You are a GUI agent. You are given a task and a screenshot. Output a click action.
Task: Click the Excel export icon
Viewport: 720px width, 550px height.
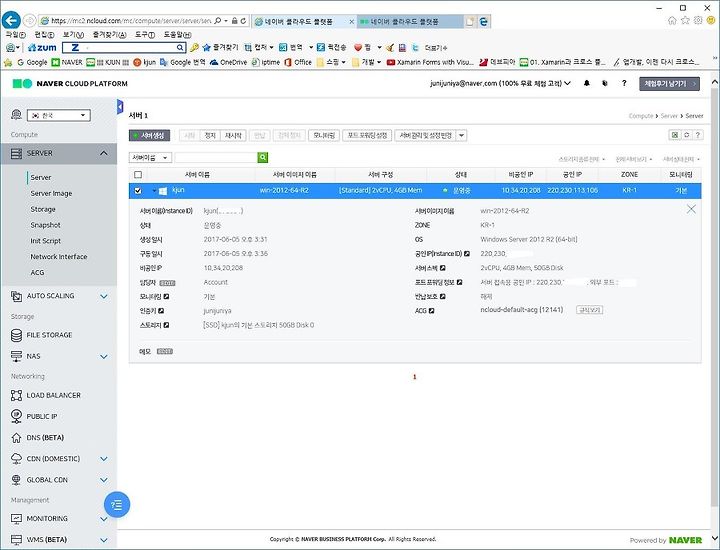tap(675, 135)
